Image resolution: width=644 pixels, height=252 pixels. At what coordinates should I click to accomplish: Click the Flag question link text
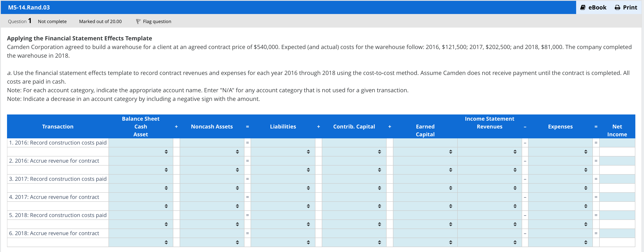157,21
